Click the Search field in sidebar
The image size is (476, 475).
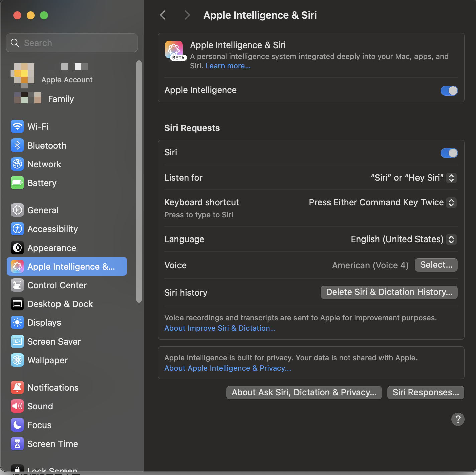click(x=72, y=43)
